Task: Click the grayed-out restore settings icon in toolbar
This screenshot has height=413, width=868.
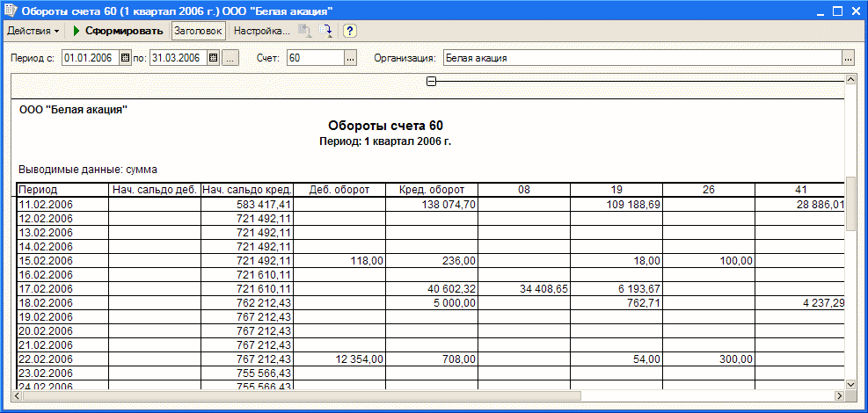Action: pos(305,31)
